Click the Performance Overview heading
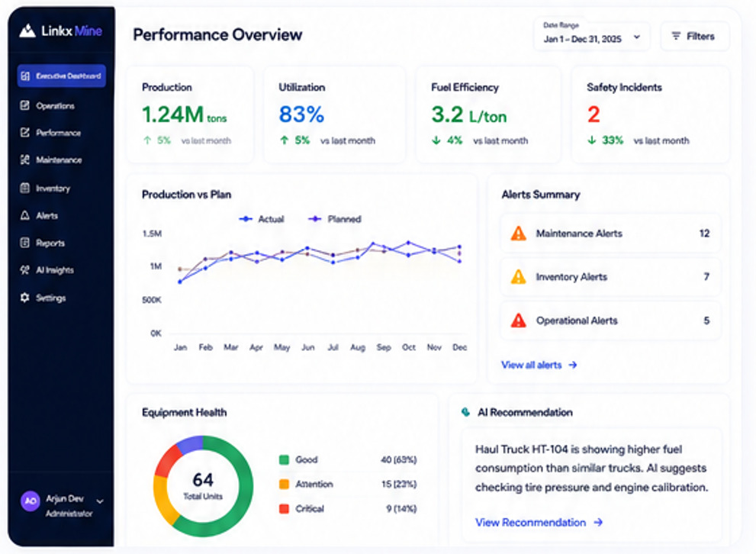756x554 pixels. [217, 34]
